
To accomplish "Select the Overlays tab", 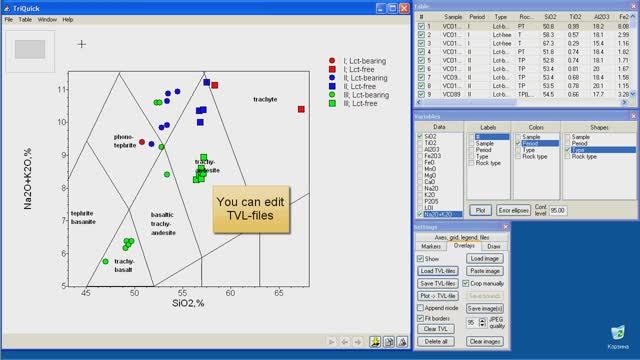I will [x=464, y=245].
